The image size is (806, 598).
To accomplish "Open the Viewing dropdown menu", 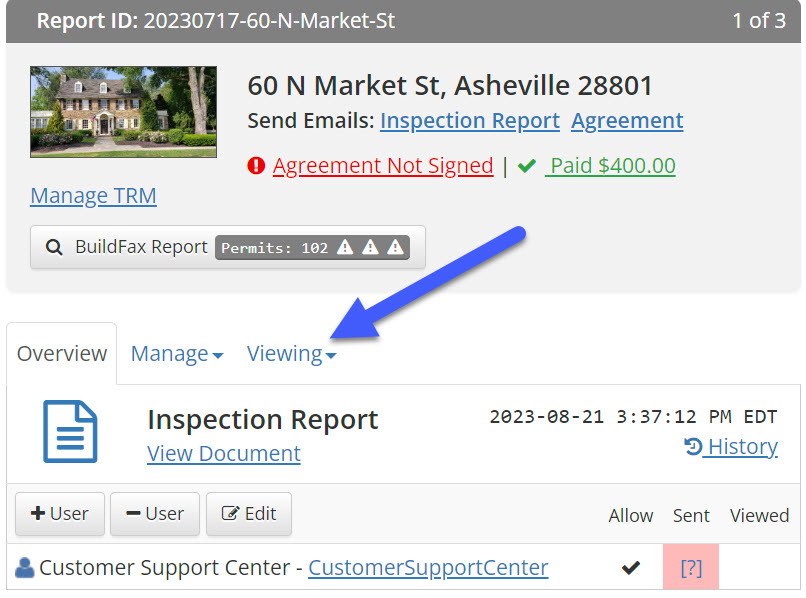I will point(291,354).
